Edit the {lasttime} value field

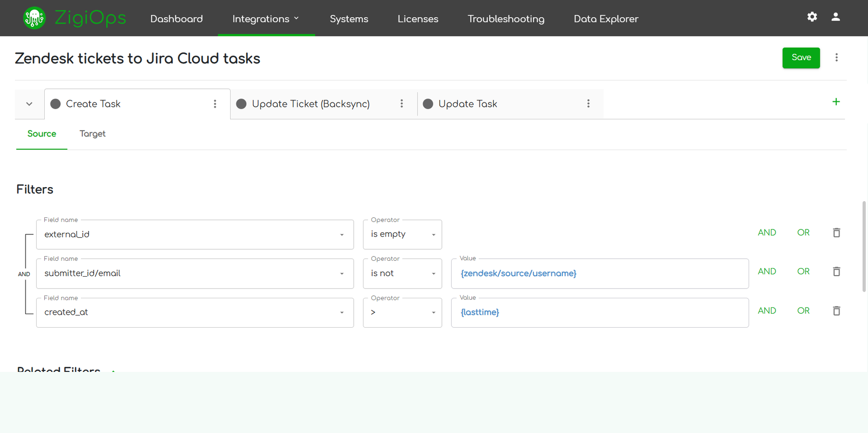(600, 313)
